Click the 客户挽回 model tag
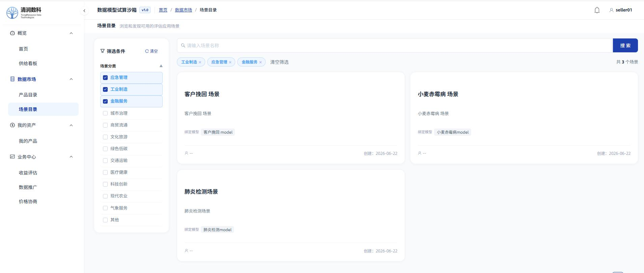 (x=218, y=132)
